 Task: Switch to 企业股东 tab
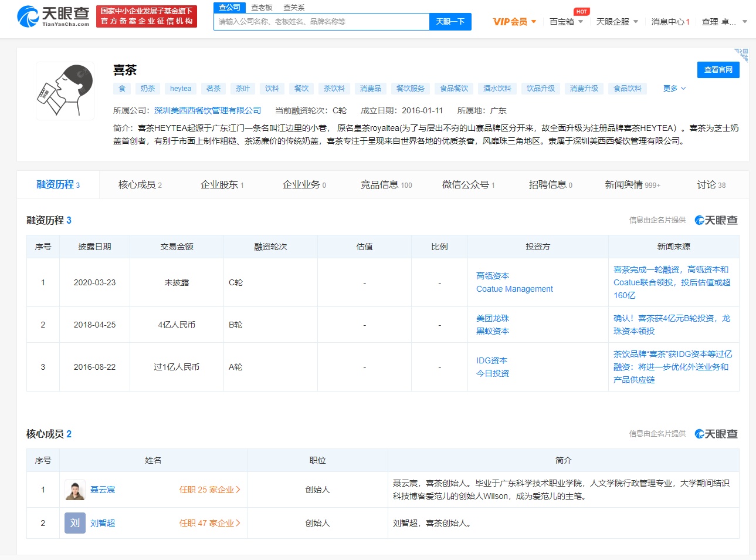[x=222, y=185]
